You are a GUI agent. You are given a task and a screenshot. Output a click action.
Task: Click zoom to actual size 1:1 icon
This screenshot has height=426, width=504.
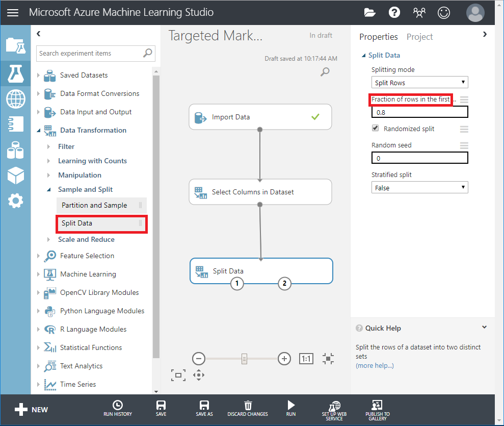coord(306,359)
